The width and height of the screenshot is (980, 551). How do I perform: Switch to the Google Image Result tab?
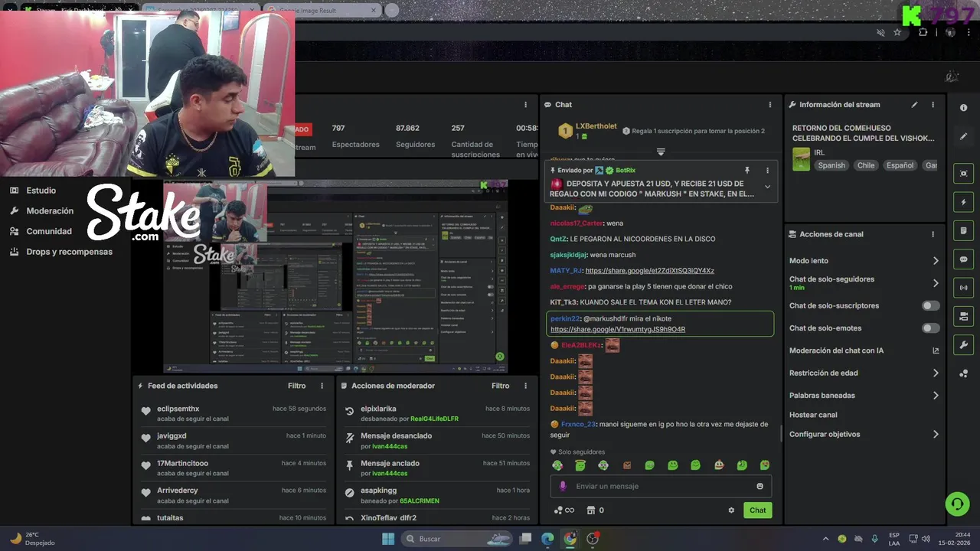(320, 10)
